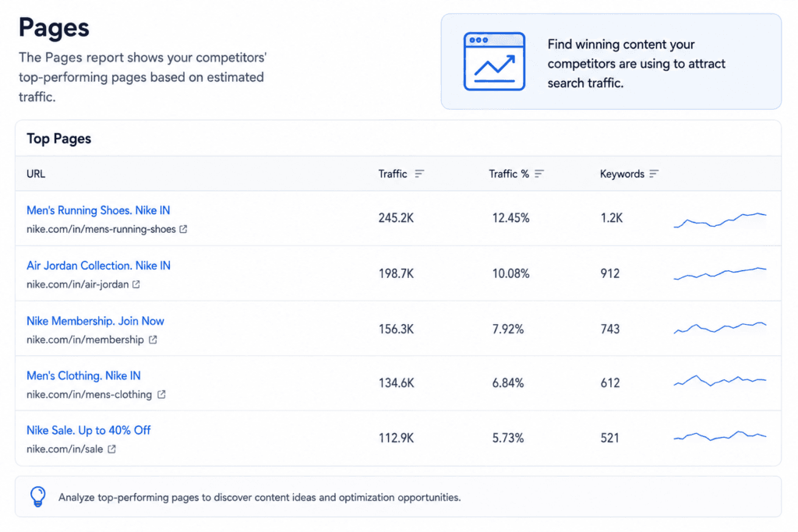The height and width of the screenshot is (532, 798).
Task: View trend sparkline for Air Jordan row
Action: point(719,273)
